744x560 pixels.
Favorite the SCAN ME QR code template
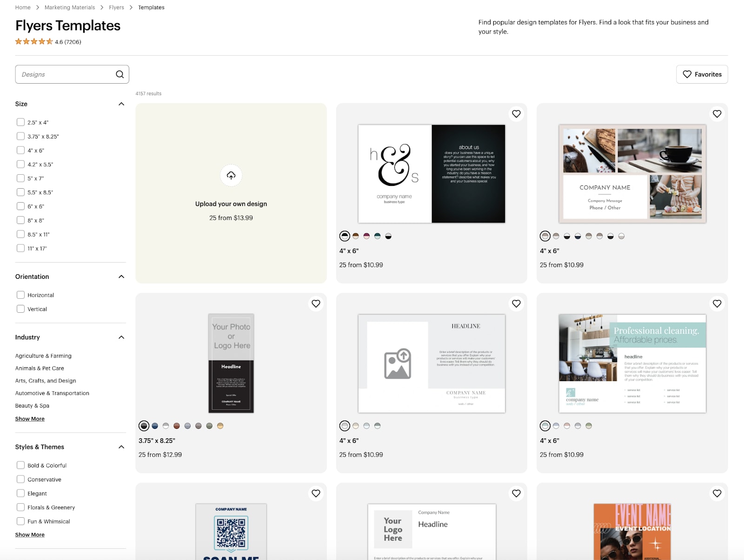pyautogui.click(x=316, y=493)
